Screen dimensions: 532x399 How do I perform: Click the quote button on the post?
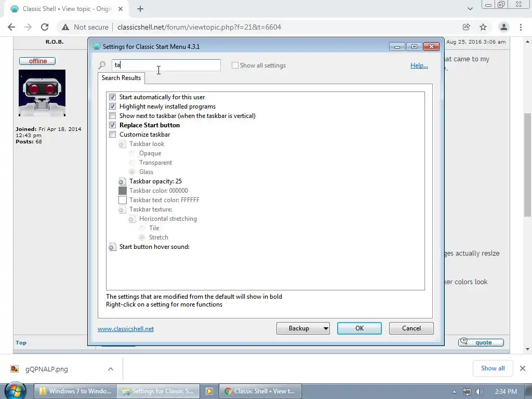[481, 342]
